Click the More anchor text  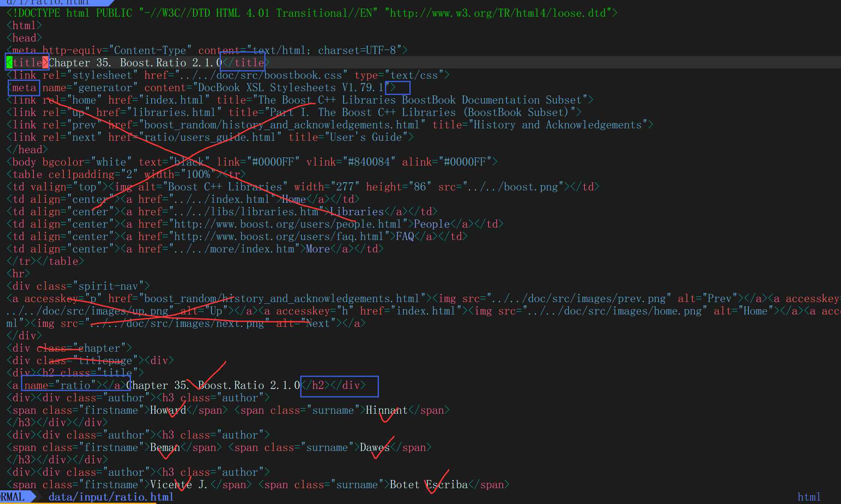pyautogui.click(x=318, y=249)
